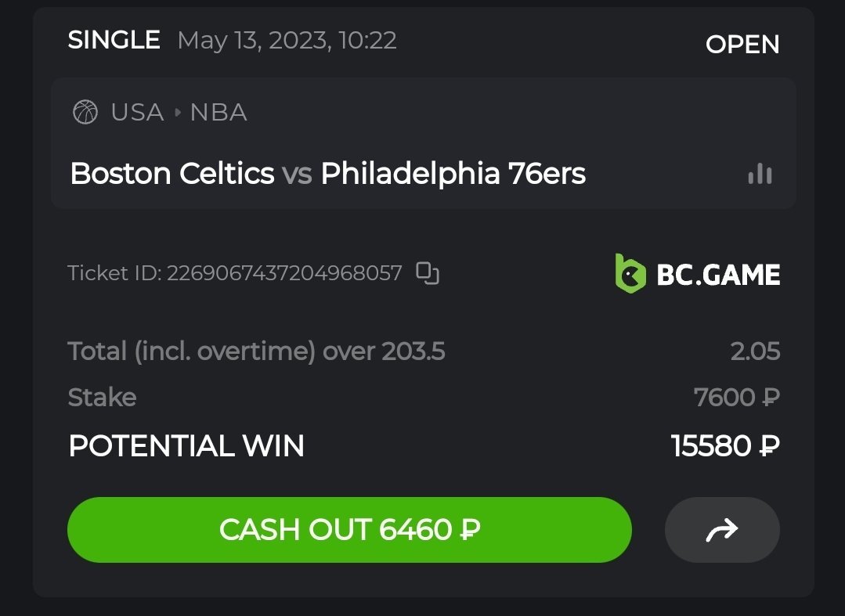
Task: Click the Ticket ID number text
Action: tap(283, 273)
